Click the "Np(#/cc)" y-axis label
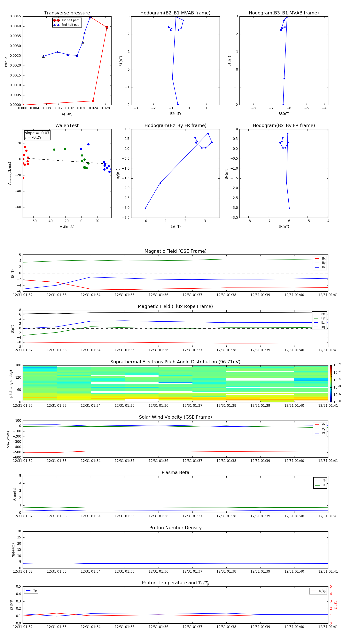Viewport: 351px width, 644px height. coord(13,550)
